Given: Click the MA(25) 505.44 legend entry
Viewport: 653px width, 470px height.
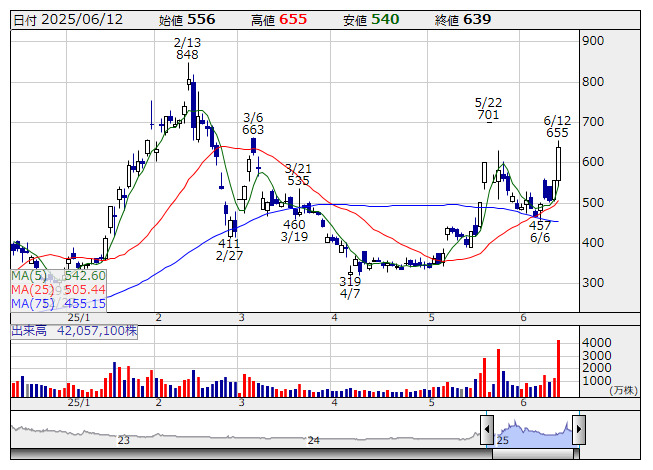Looking at the screenshot, I should click(58, 290).
